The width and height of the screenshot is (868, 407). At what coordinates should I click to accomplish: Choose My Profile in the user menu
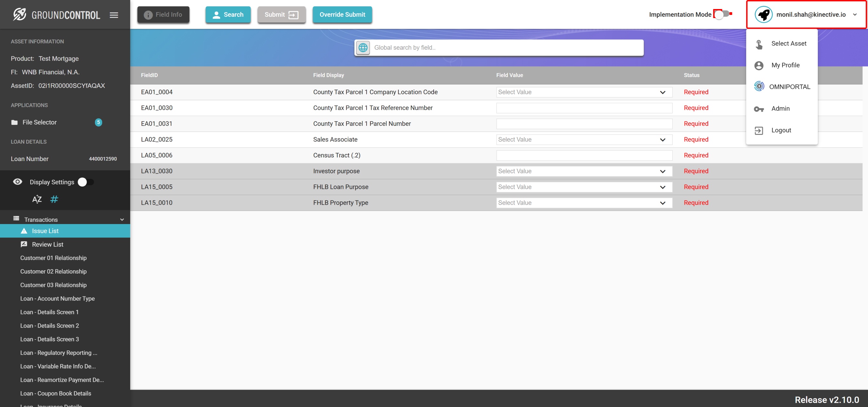(x=785, y=65)
